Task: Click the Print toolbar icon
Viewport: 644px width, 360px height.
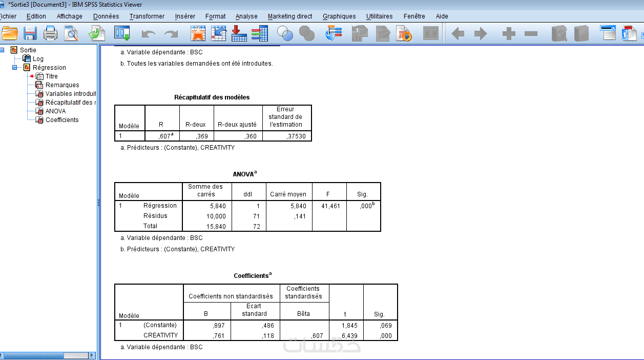Action: (x=50, y=34)
